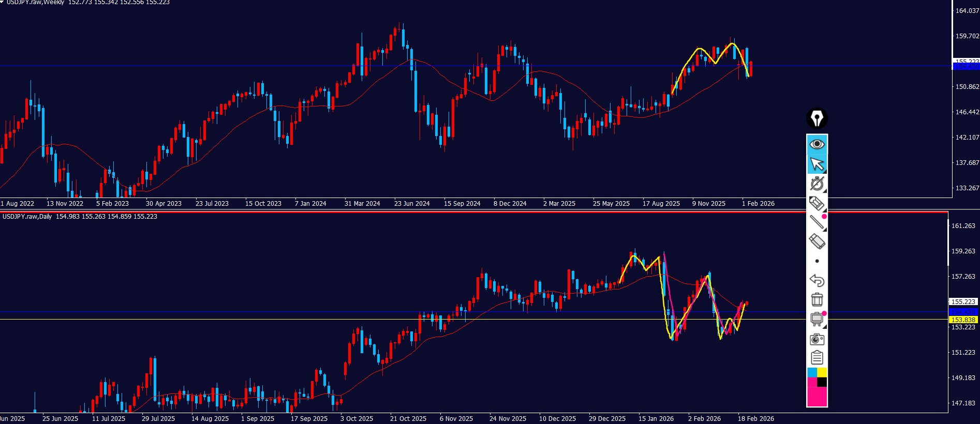Choose the cyan color swatch
This screenshot has height=424, width=980.
coord(812,372)
